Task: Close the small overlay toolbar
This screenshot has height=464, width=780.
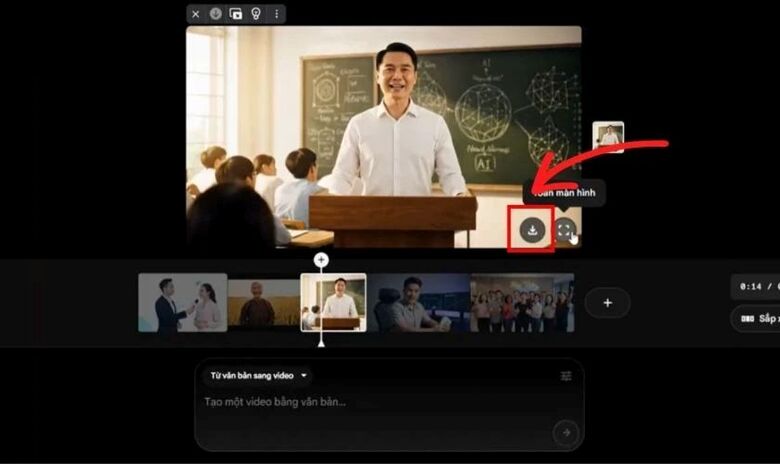Action: pyautogui.click(x=196, y=14)
